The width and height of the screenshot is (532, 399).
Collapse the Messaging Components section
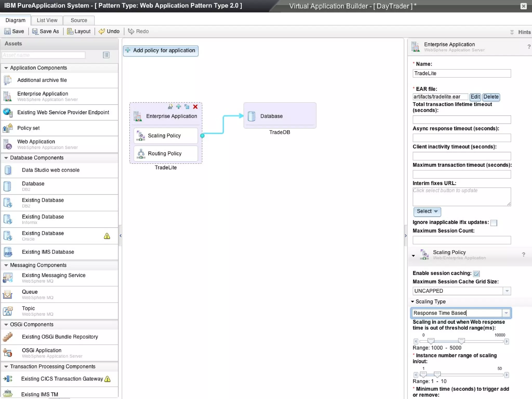tap(6, 265)
